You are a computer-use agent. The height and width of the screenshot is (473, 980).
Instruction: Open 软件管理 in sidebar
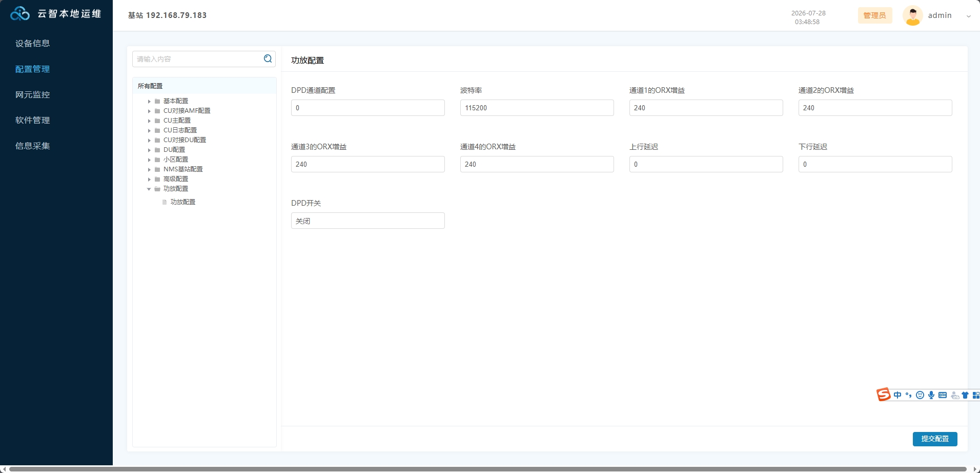pos(33,120)
